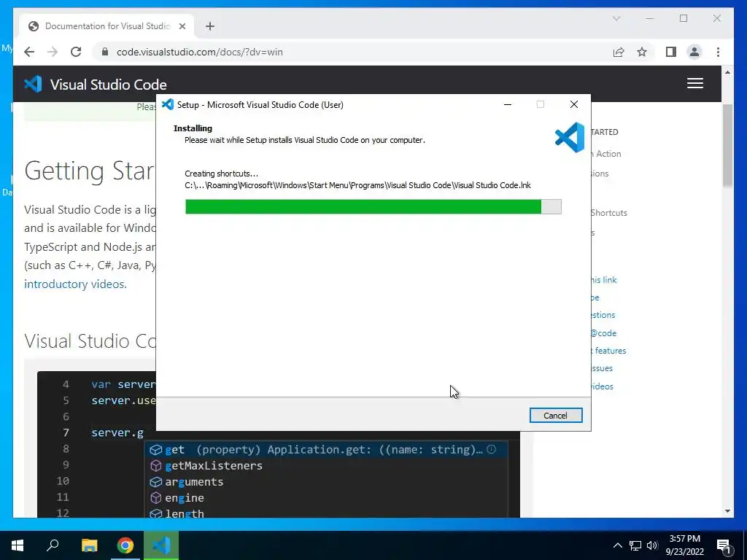Cancel the Visual Studio Code setup
The width and height of the screenshot is (747, 560).
[x=555, y=415]
